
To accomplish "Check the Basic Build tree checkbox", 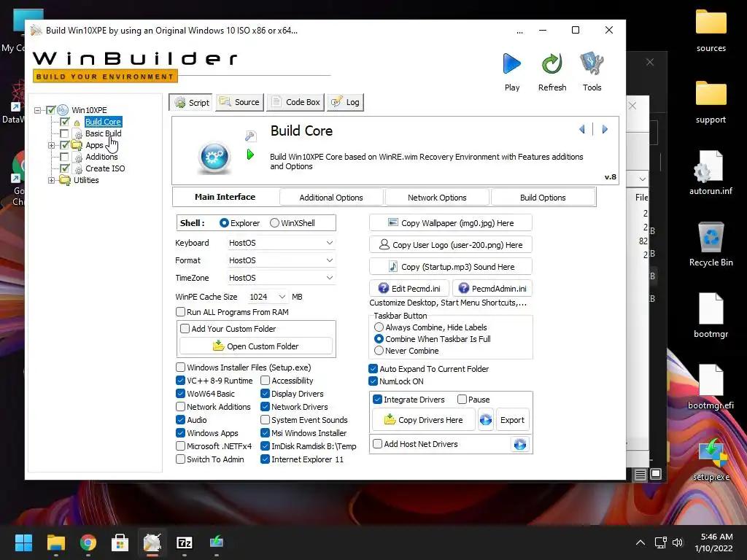I will pos(64,133).
